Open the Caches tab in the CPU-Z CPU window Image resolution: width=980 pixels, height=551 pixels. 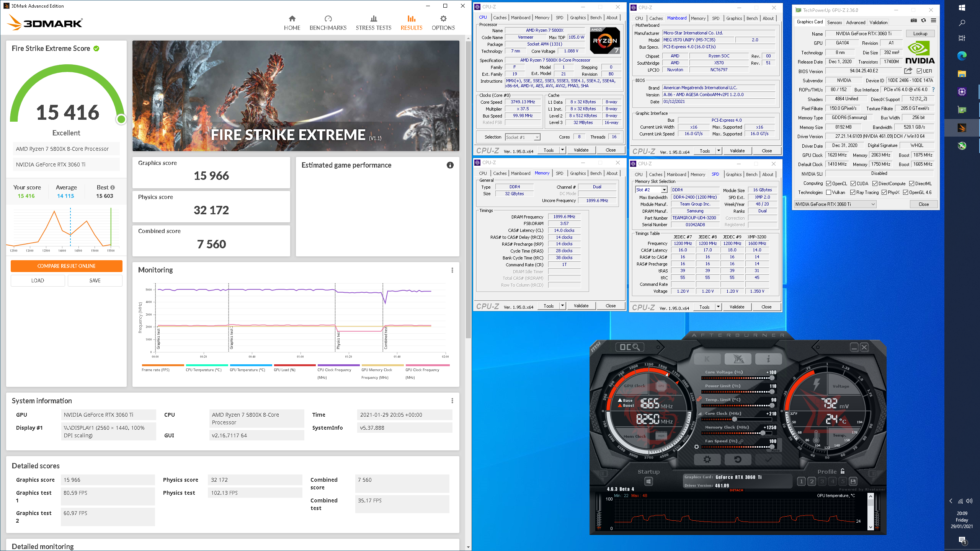click(500, 18)
